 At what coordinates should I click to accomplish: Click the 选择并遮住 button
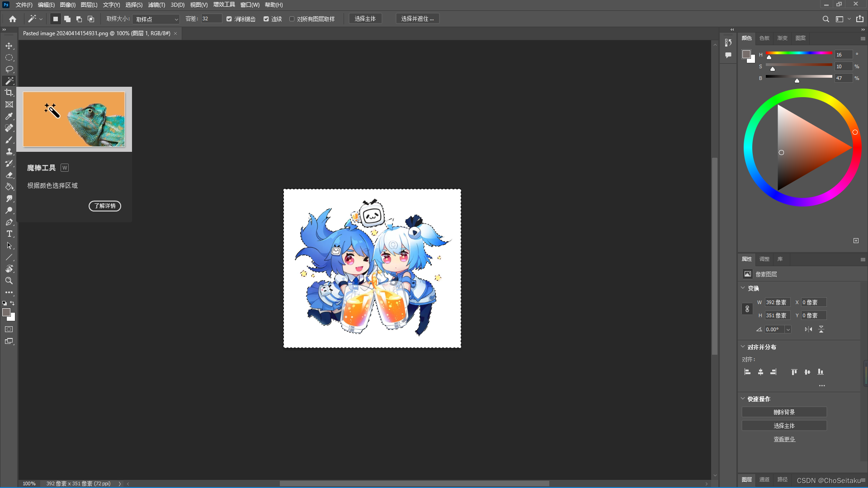[417, 19]
